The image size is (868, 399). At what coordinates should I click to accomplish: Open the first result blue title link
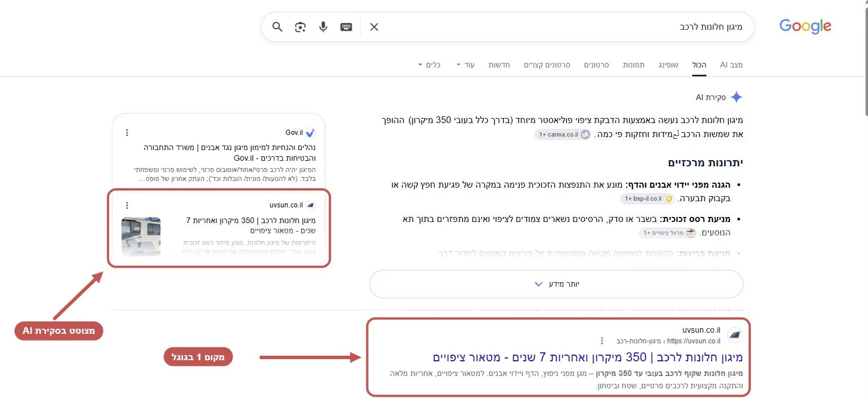coord(588,357)
